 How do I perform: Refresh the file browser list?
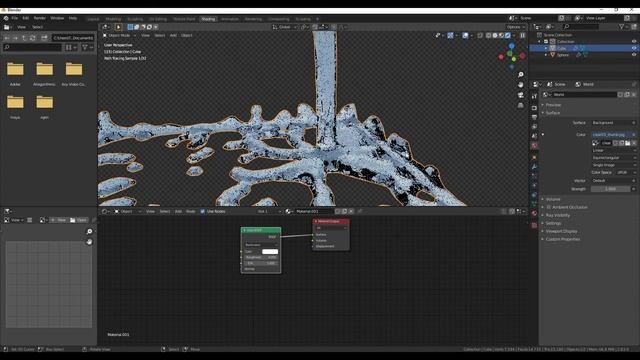click(33, 38)
